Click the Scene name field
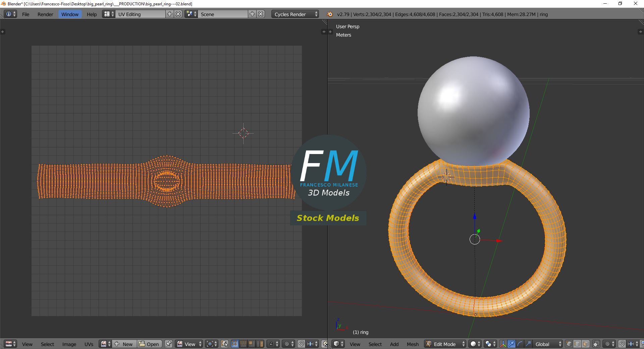Viewport: 644px width, 349px height. pos(223,14)
